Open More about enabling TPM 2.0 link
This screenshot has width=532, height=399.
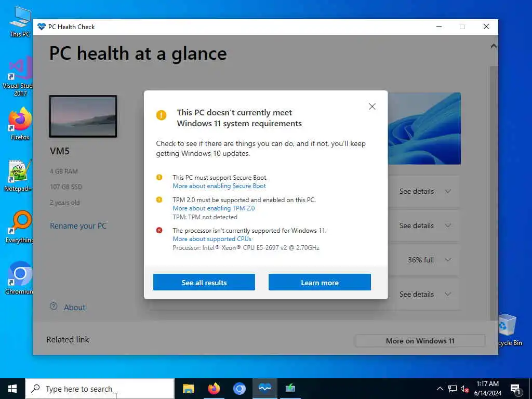pyautogui.click(x=214, y=208)
